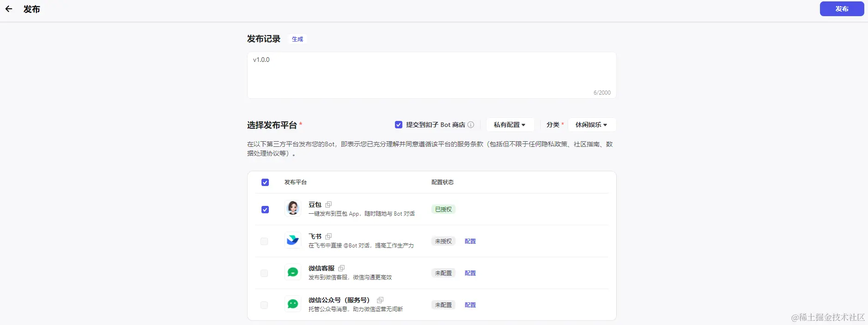Click the 未配置 tag in 微信公众号 row
Viewport: 868px width, 325px height.
[x=443, y=305]
